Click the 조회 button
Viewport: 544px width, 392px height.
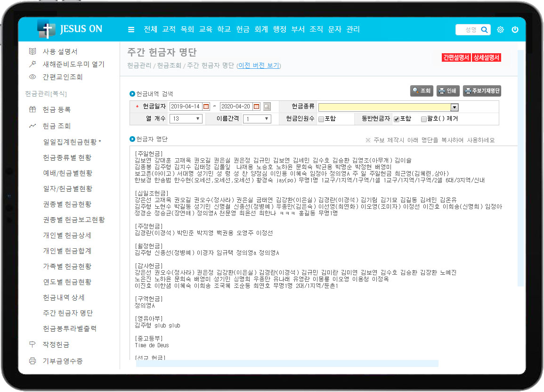(421, 91)
